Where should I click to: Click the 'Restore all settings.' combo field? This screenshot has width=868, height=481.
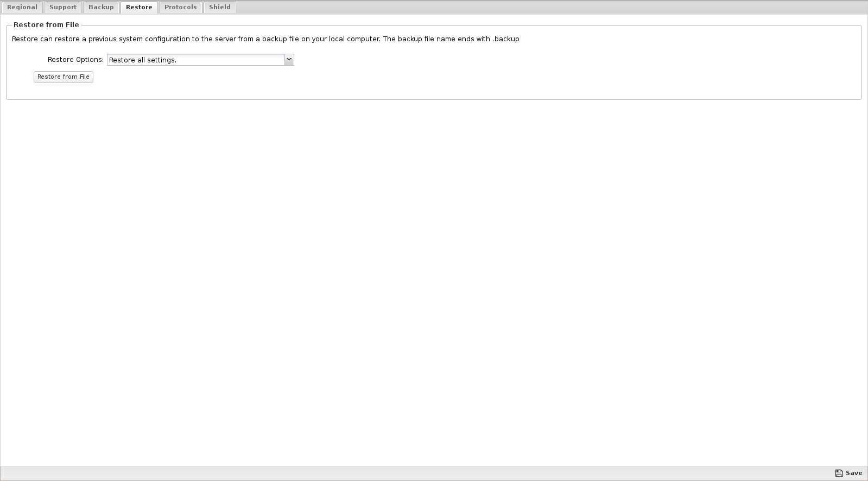196,60
